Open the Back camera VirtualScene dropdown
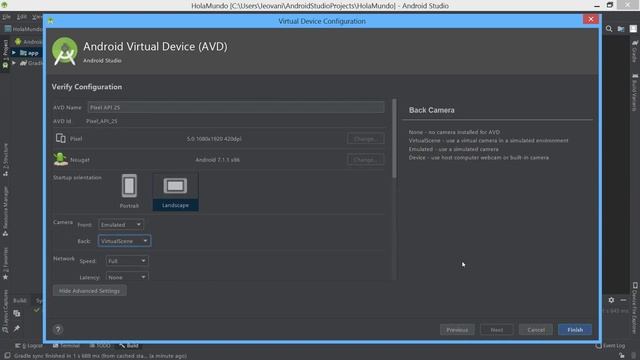This screenshot has width=640, height=360. pyautogui.click(x=124, y=241)
